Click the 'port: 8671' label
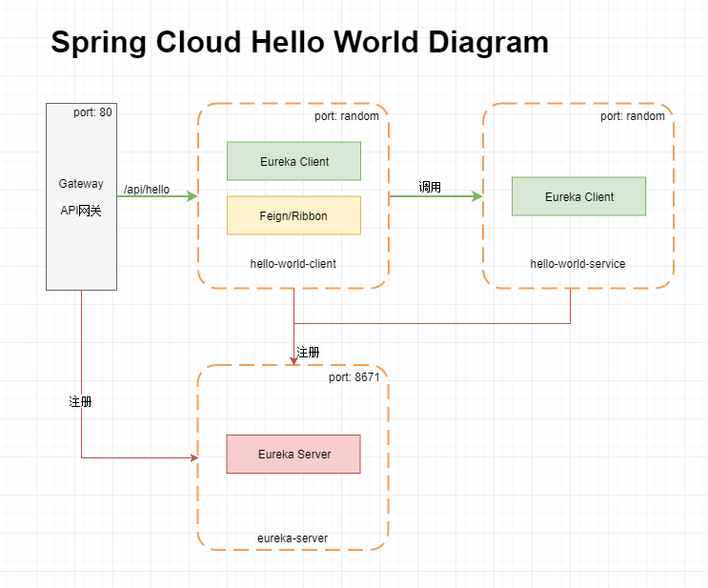The height and width of the screenshot is (588, 708). (x=354, y=377)
